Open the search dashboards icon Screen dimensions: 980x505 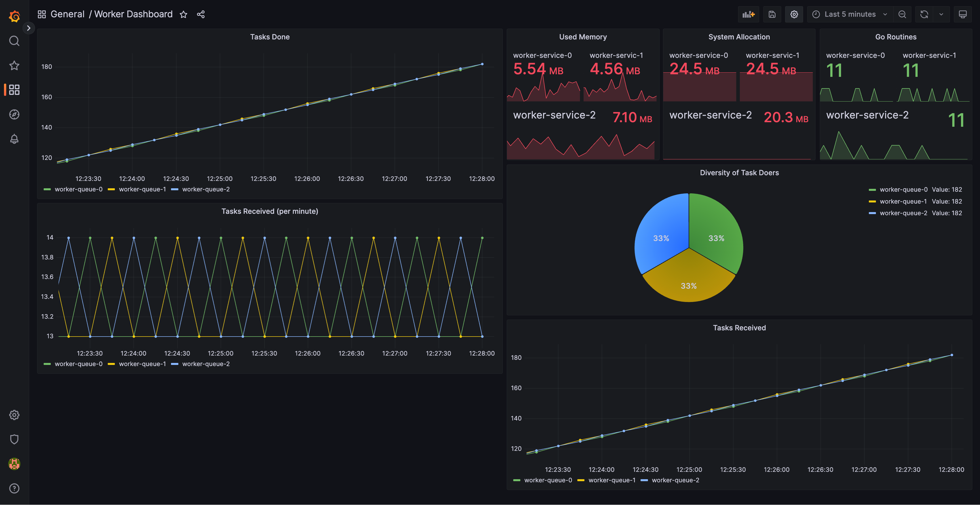point(14,41)
